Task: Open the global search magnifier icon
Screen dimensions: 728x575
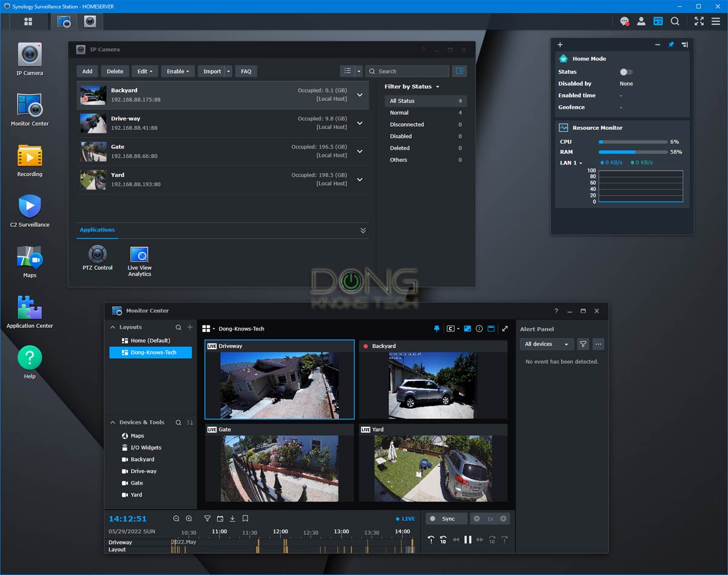Action: [x=675, y=21]
